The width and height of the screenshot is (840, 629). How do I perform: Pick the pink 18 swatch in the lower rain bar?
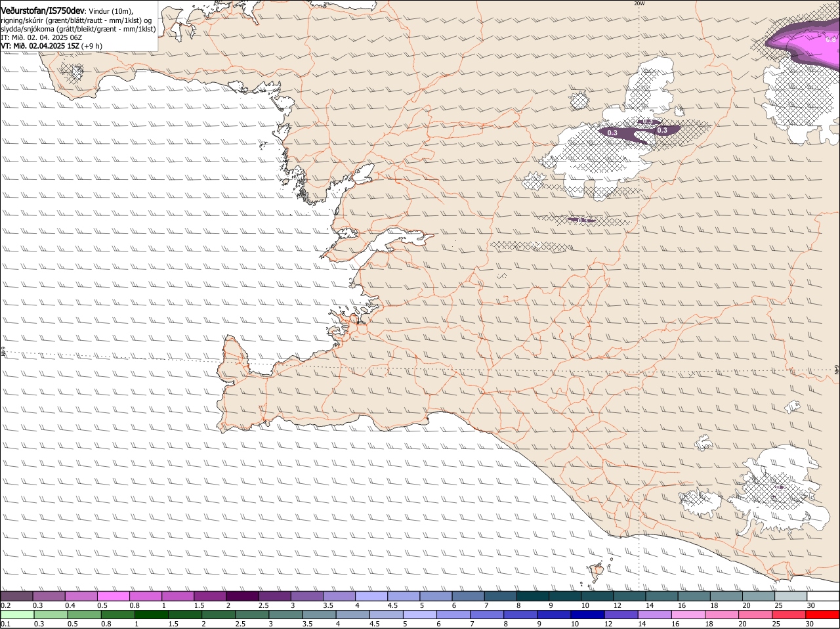coord(721,615)
